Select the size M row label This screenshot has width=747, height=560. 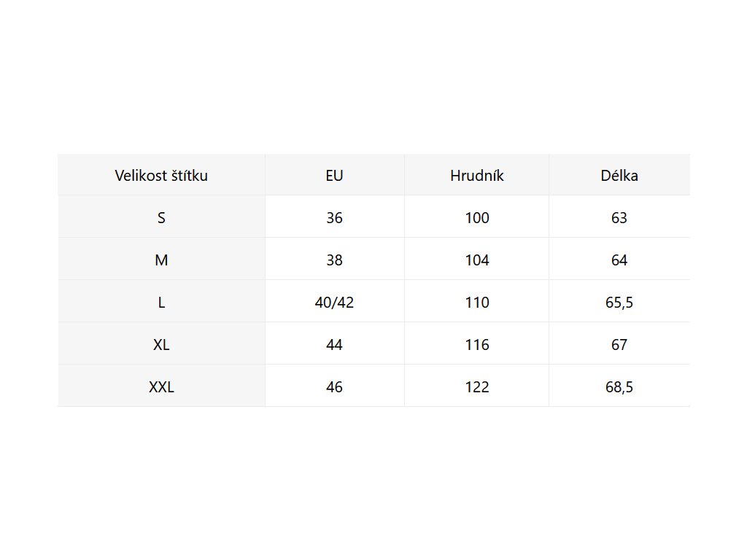(x=161, y=260)
